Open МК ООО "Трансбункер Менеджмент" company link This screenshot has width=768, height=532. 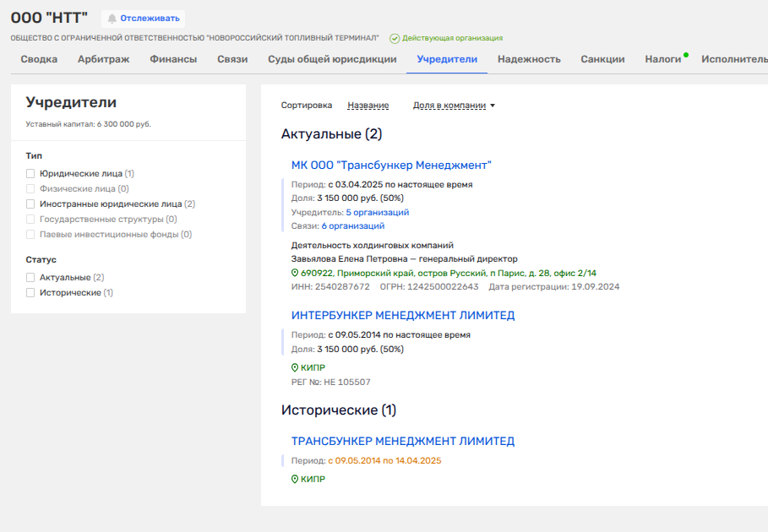click(x=391, y=166)
